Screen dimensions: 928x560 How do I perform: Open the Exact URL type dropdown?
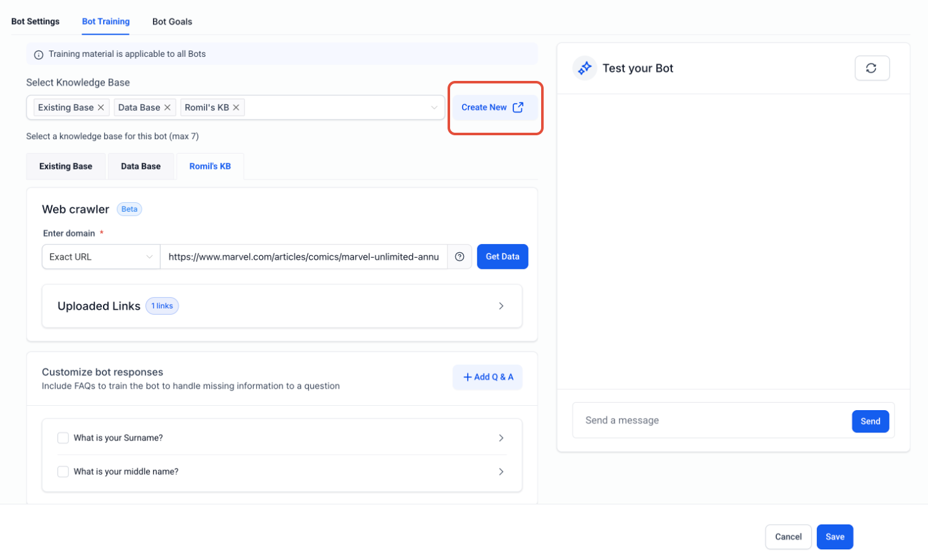point(101,257)
